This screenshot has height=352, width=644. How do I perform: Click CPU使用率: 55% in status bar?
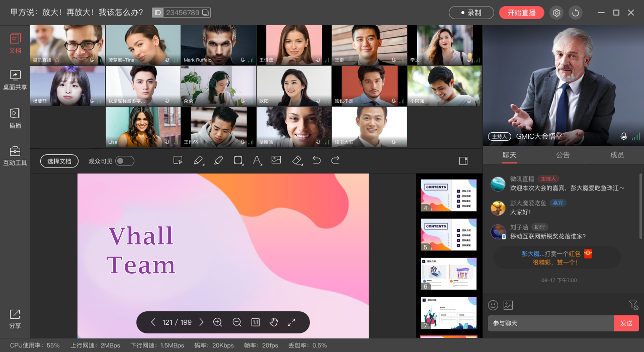point(35,345)
